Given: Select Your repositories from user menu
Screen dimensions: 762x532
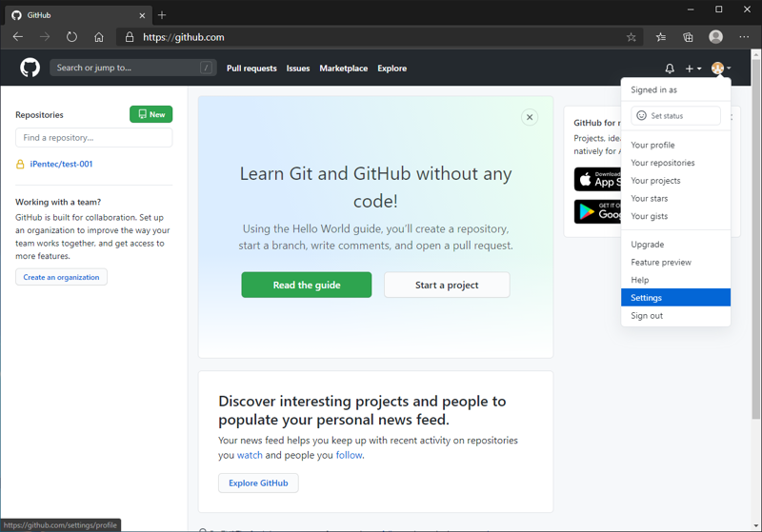Looking at the screenshot, I should coord(675,163).
